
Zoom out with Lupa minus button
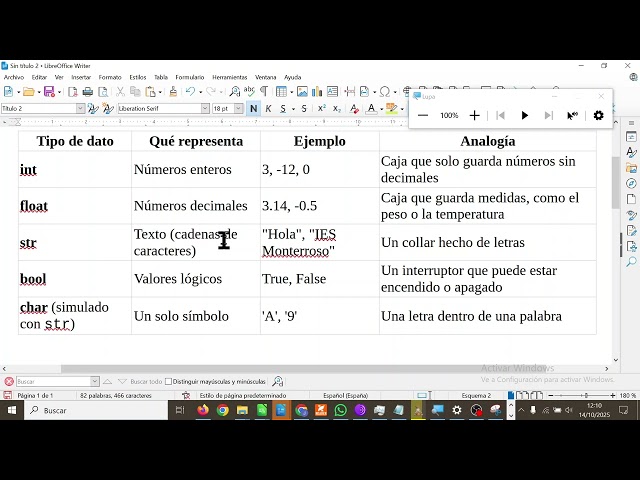pos(423,116)
